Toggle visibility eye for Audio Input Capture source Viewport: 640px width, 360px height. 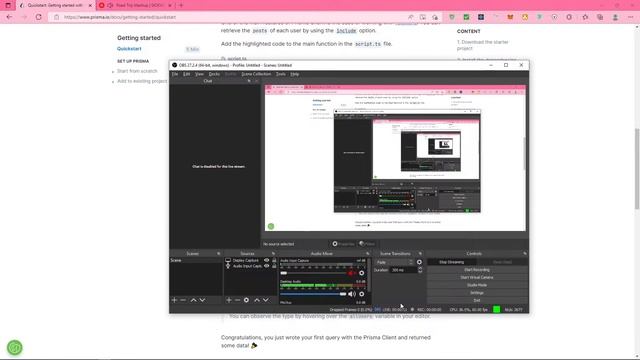[267, 266]
